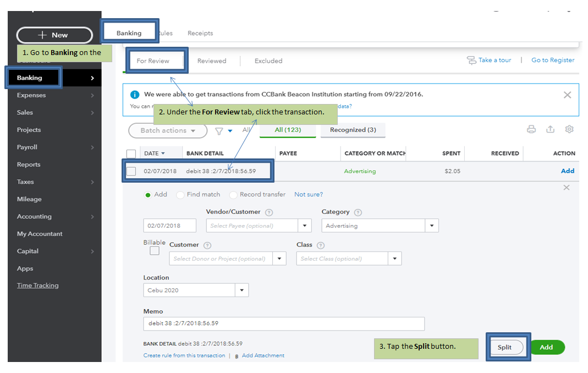The width and height of the screenshot is (588, 373).
Task: Open the filter funnel icon
Action: tap(219, 131)
